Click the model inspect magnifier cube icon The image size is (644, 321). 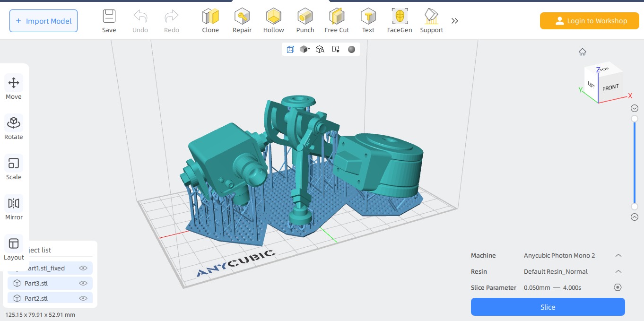click(320, 49)
